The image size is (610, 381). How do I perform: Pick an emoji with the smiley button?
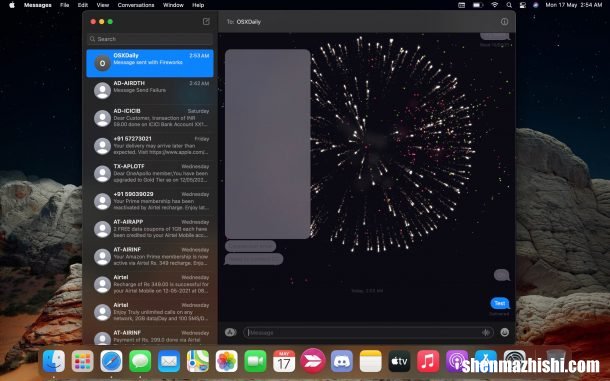pyautogui.click(x=505, y=332)
